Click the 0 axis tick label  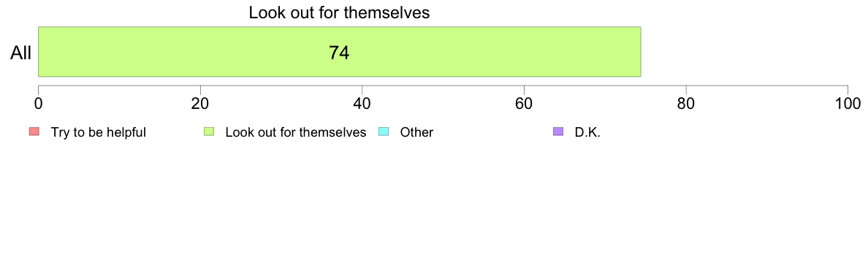tap(38, 104)
